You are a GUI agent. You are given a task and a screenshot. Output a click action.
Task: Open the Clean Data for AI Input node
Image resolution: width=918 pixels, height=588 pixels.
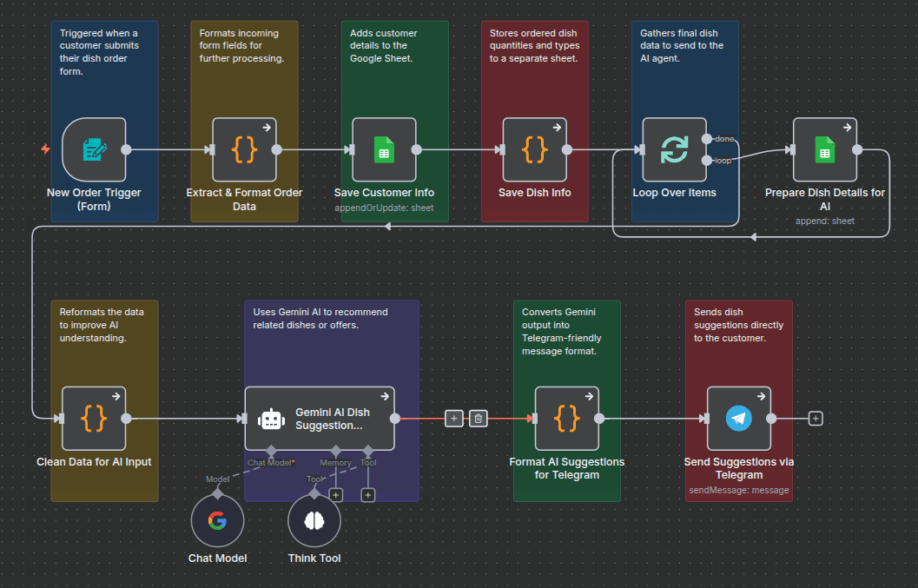(93, 419)
